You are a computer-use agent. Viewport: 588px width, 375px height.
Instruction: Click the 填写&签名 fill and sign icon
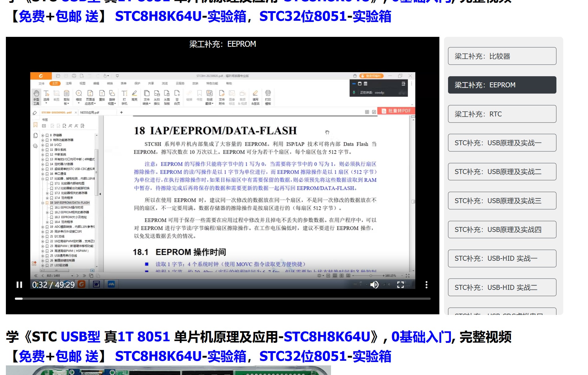tap(255, 97)
